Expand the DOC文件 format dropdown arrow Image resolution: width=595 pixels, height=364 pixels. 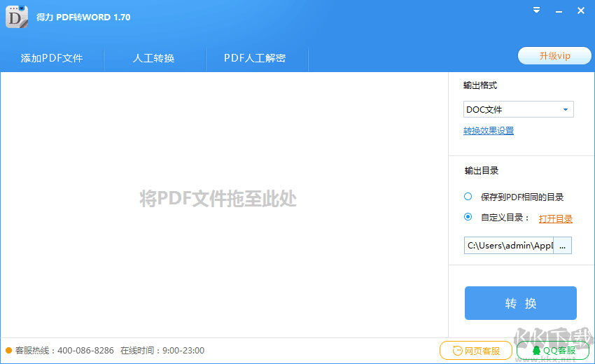point(566,110)
